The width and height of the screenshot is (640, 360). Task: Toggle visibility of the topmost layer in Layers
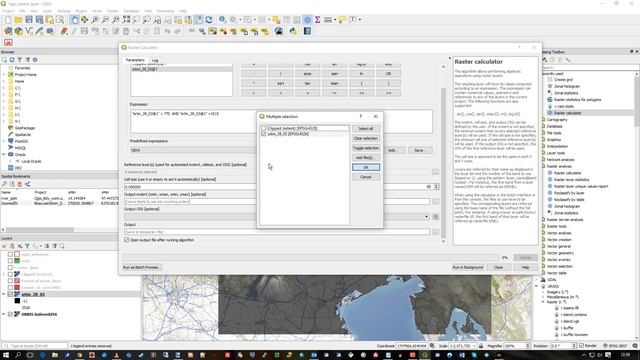(x=10, y=254)
